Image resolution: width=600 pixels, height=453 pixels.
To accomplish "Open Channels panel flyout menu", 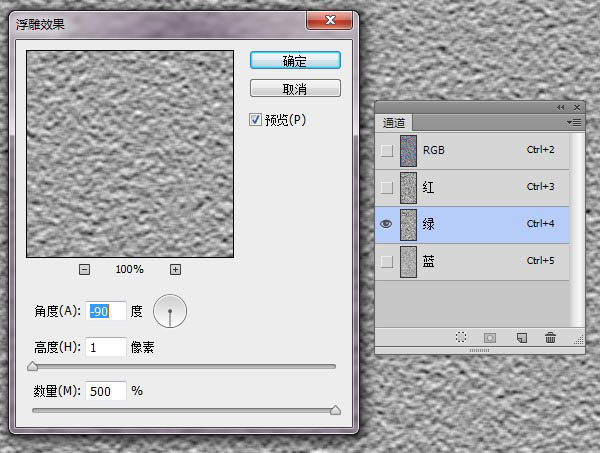I will (574, 122).
